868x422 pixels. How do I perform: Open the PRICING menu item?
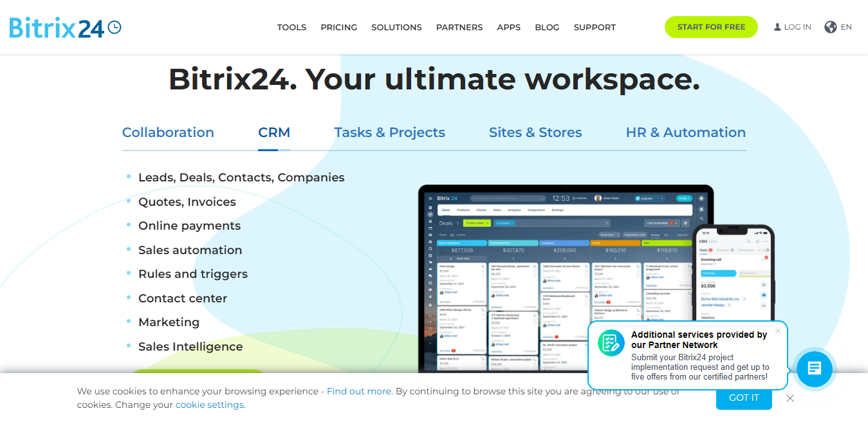(x=339, y=27)
